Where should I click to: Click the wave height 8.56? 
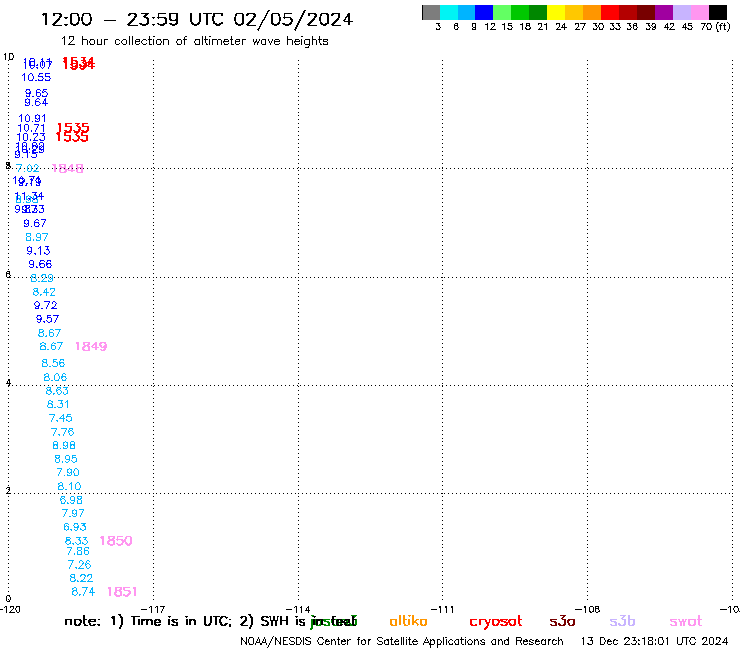pos(53,363)
